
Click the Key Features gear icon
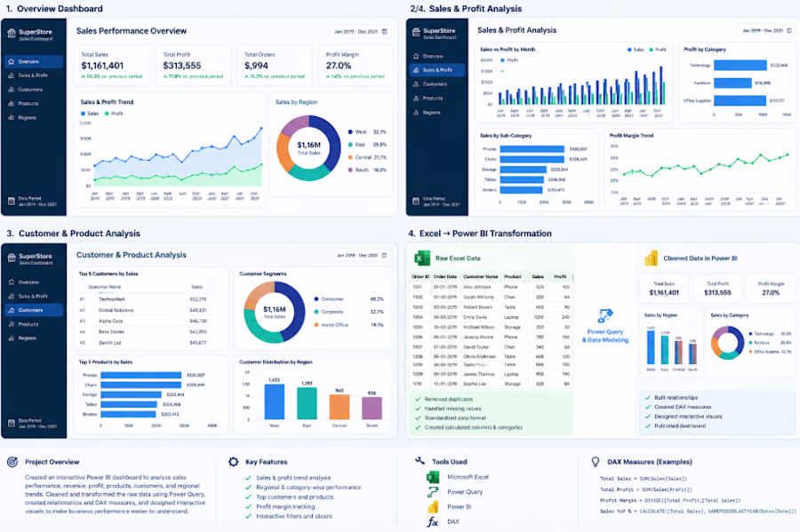tap(234, 462)
